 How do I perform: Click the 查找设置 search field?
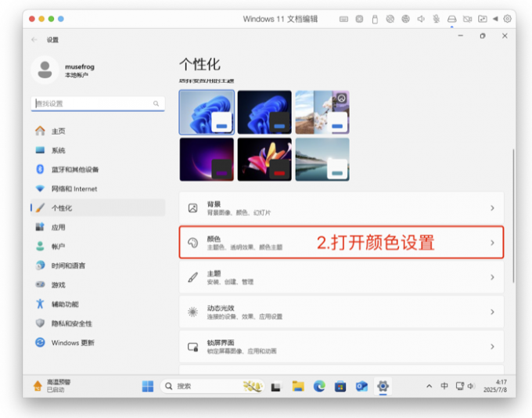point(98,103)
